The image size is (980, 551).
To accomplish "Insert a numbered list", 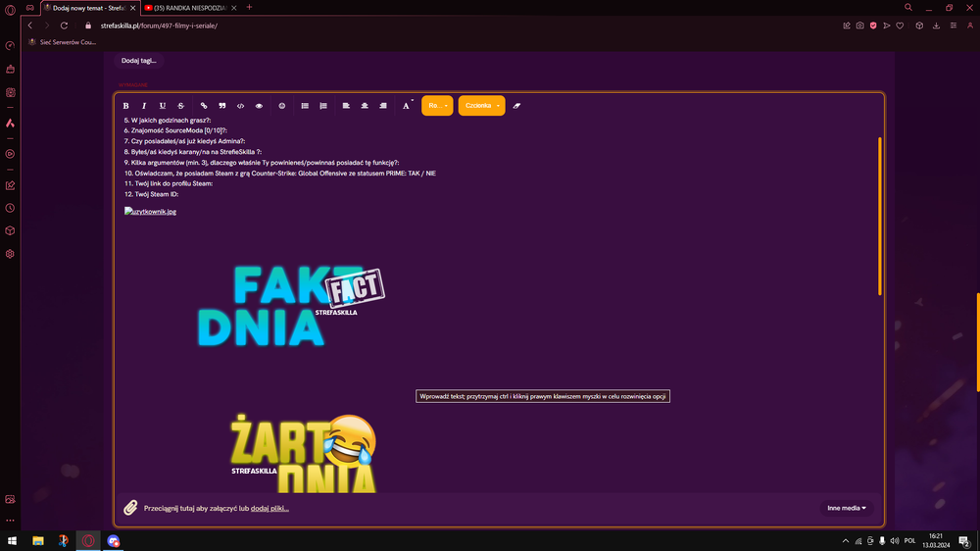I will (323, 106).
